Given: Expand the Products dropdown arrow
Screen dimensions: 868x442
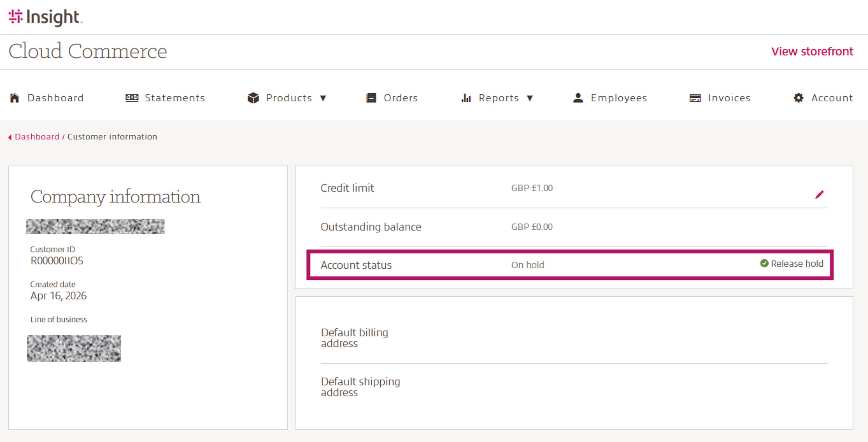Looking at the screenshot, I should [323, 98].
